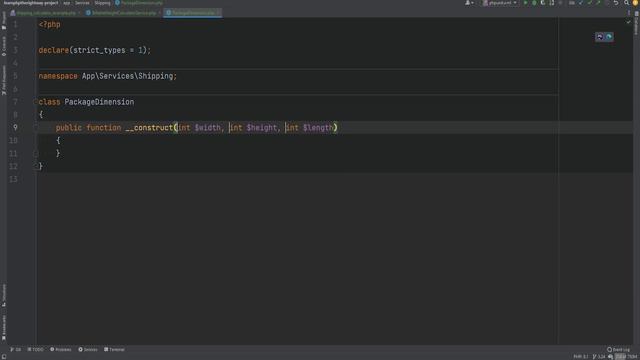Open the Database tool window in the right sidebar
Screen dimensions: 640x360
[636, 23]
